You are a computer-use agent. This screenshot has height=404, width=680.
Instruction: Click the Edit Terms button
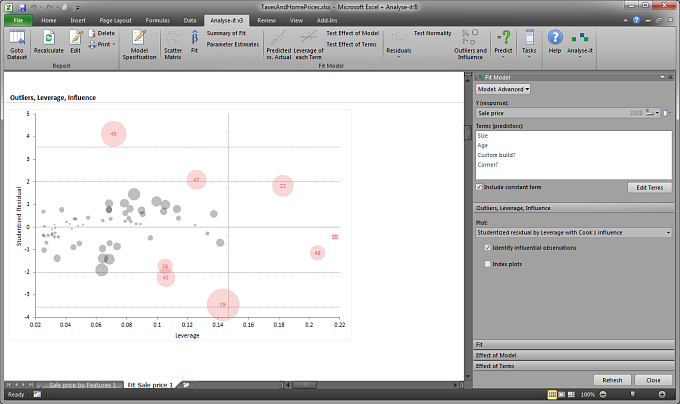pyautogui.click(x=650, y=187)
